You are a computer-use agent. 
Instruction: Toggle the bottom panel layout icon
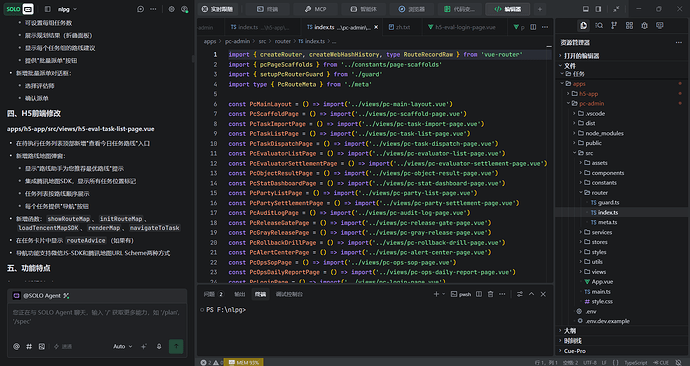[586, 9]
